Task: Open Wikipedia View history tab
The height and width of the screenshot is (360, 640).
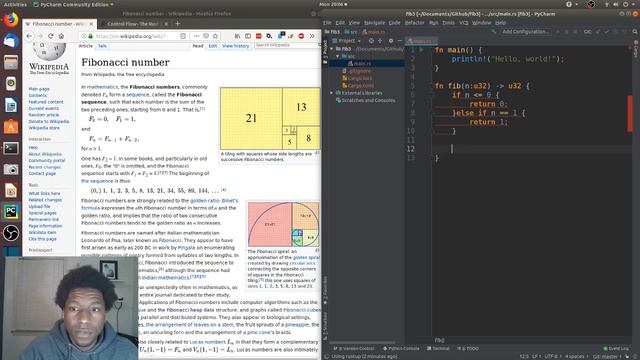Action: (236, 46)
